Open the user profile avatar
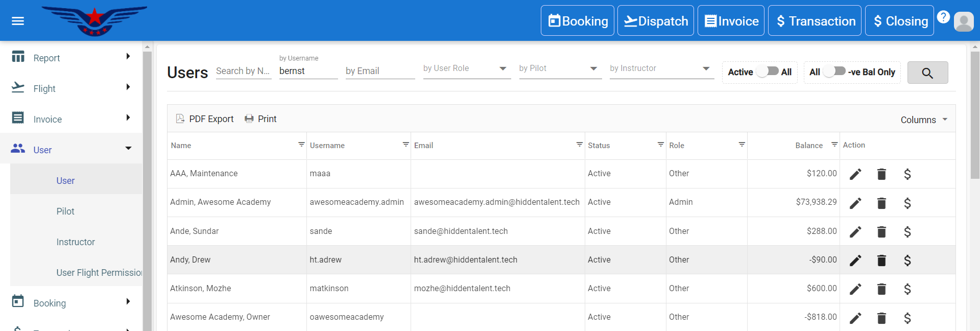Screen dimensions: 980x331 964,21
